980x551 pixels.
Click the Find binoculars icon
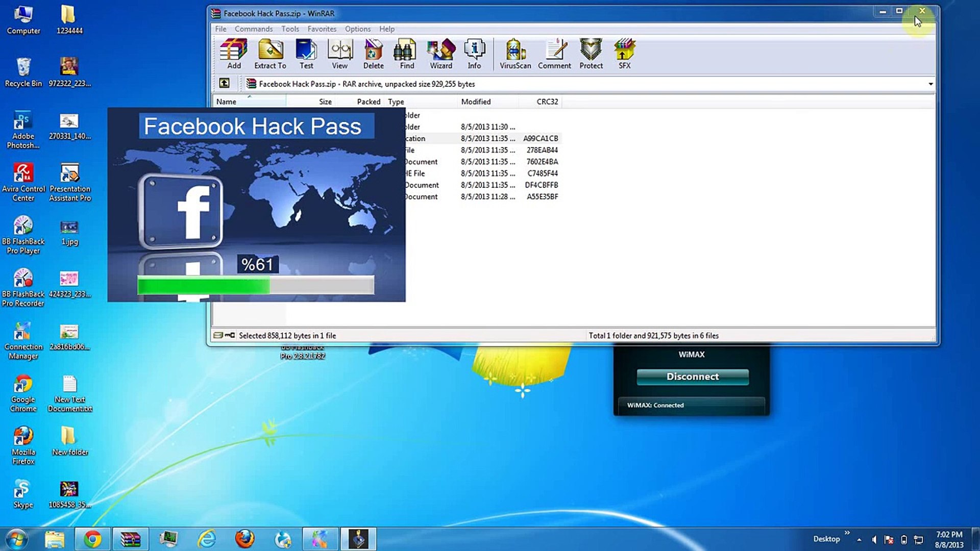point(407,54)
